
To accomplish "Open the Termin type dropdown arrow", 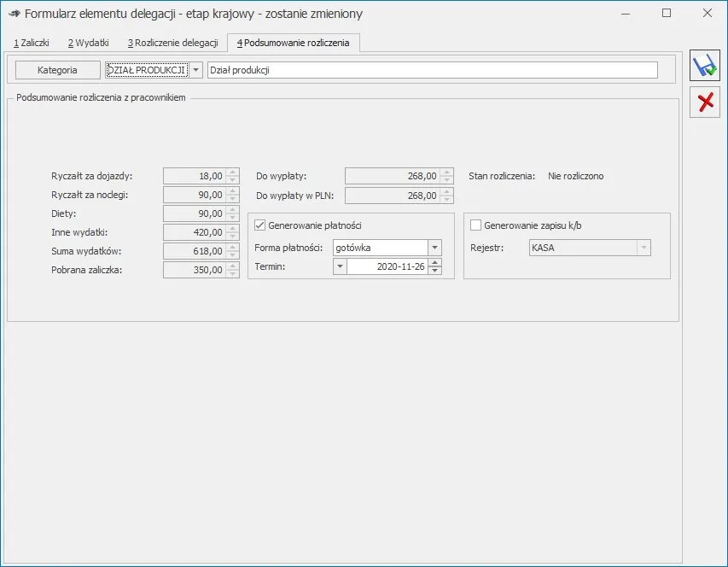I will (x=340, y=266).
